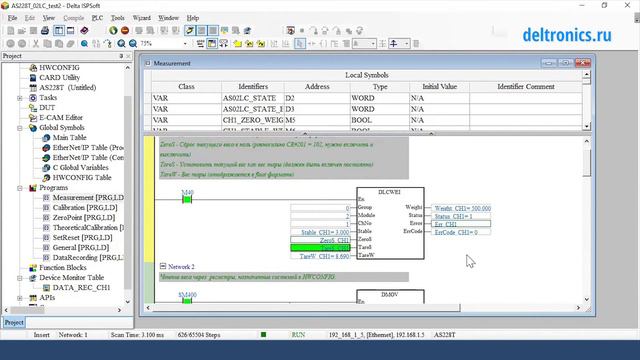
Task: Click the M40 contact in Network 1
Action: click(x=187, y=199)
